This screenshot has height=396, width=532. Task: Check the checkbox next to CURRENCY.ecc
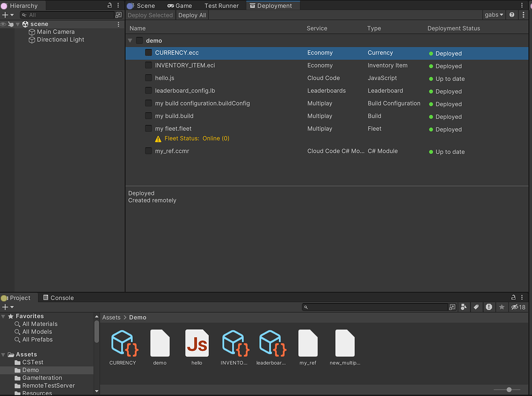click(148, 52)
